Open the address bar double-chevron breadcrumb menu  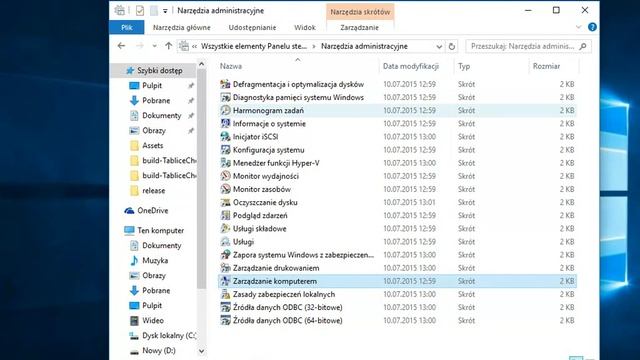point(194,47)
